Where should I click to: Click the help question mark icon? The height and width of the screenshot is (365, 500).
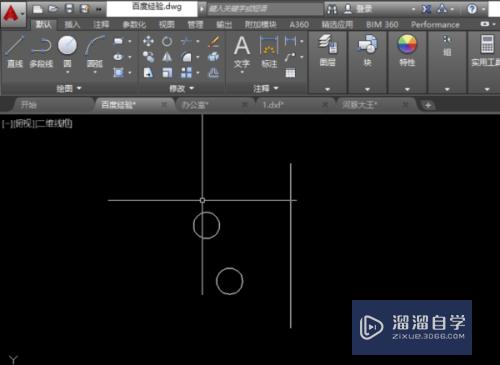tap(472, 9)
